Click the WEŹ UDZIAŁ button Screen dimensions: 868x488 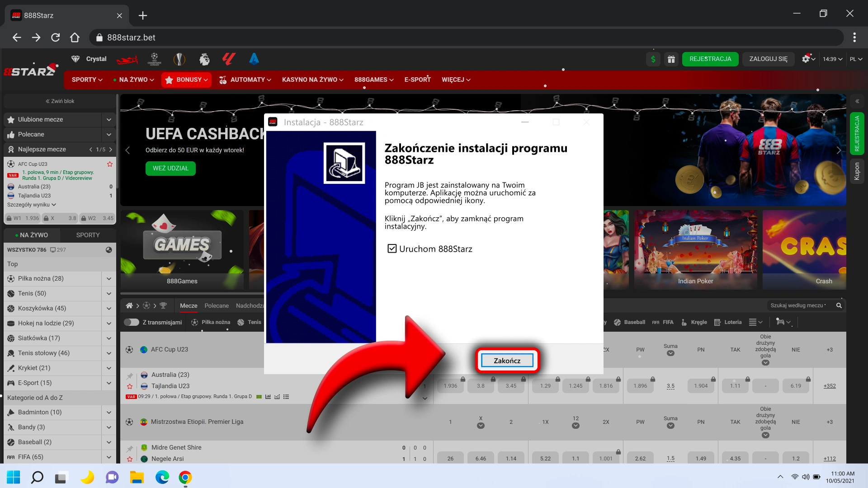click(170, 168)
